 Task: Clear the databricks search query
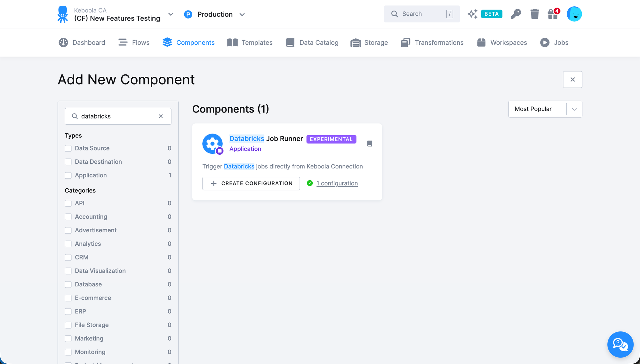[x=161, y=116]
